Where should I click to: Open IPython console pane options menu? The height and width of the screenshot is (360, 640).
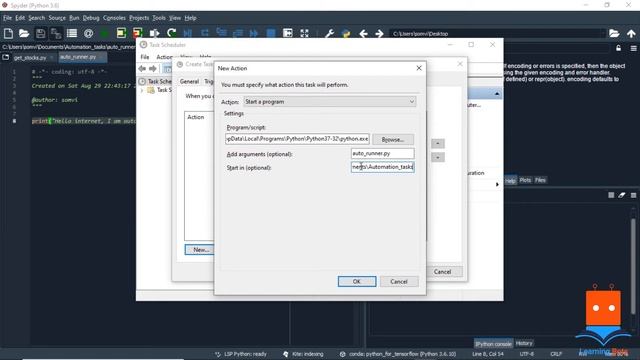pyautogui.click(x=633, y=195)
